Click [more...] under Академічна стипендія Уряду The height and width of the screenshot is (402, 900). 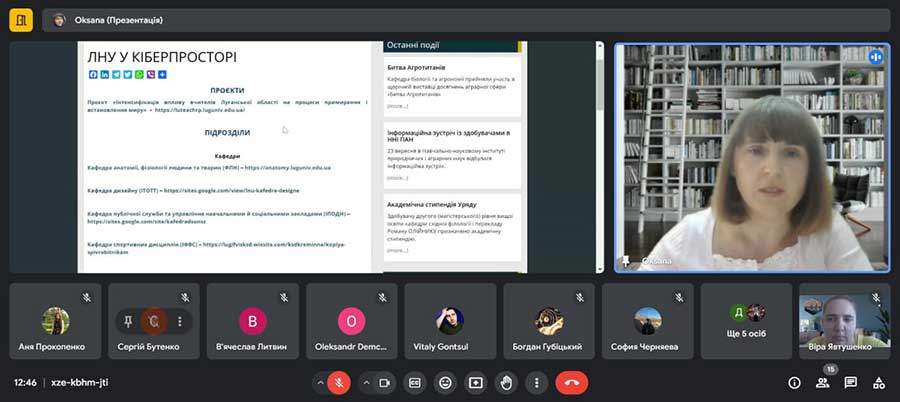(397, 250)
